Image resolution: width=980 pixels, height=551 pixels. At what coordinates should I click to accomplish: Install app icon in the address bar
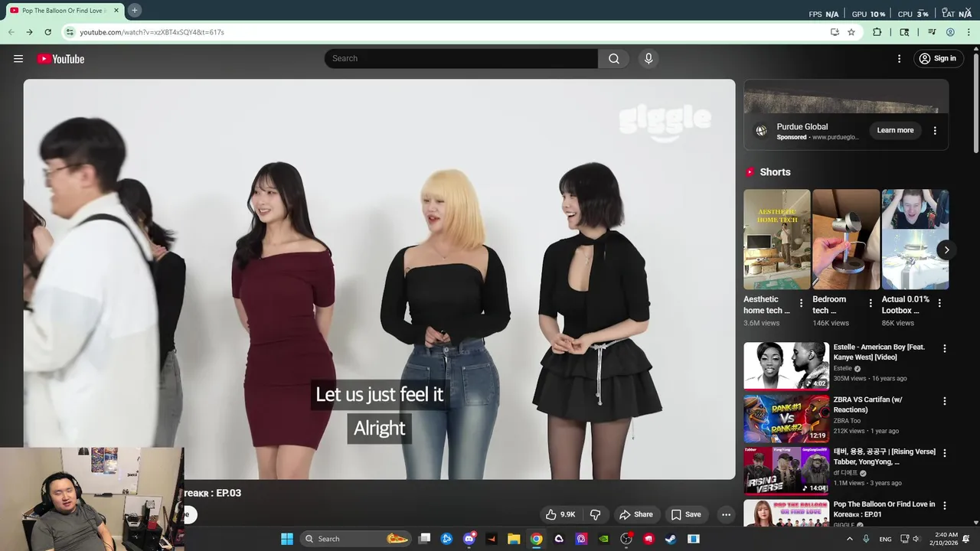click(835, 32)
